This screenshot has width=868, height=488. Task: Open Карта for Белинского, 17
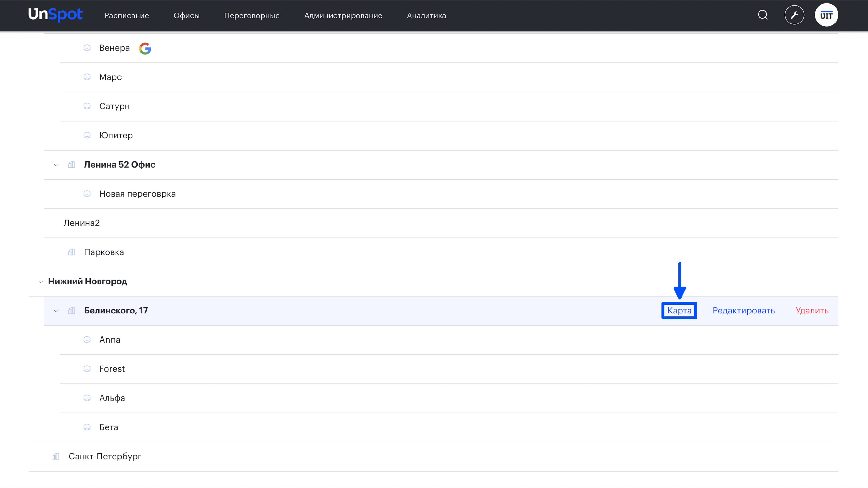coord(679,311)
